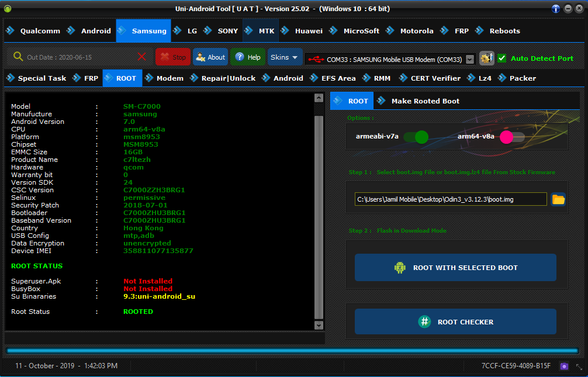Open the Skins dropdown
The height and width of the screenshot is (377, 588).
tap(285, 57)
